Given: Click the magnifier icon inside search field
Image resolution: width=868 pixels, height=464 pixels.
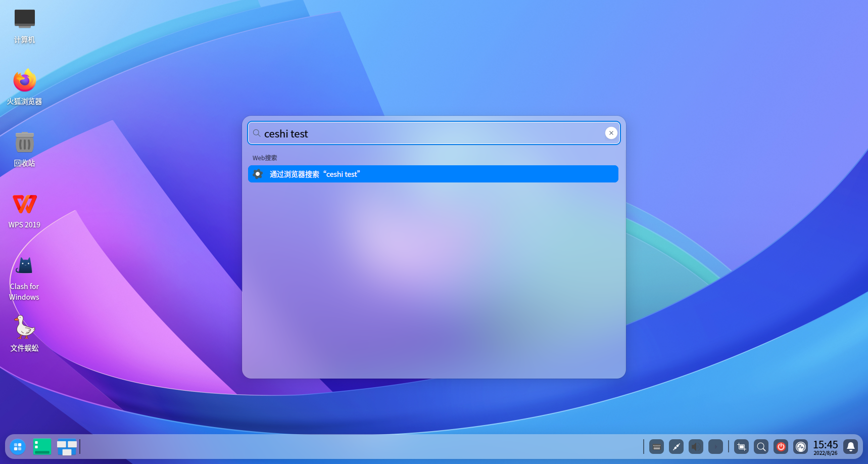Looking at the screenshot, I should [x=257, y=133].
